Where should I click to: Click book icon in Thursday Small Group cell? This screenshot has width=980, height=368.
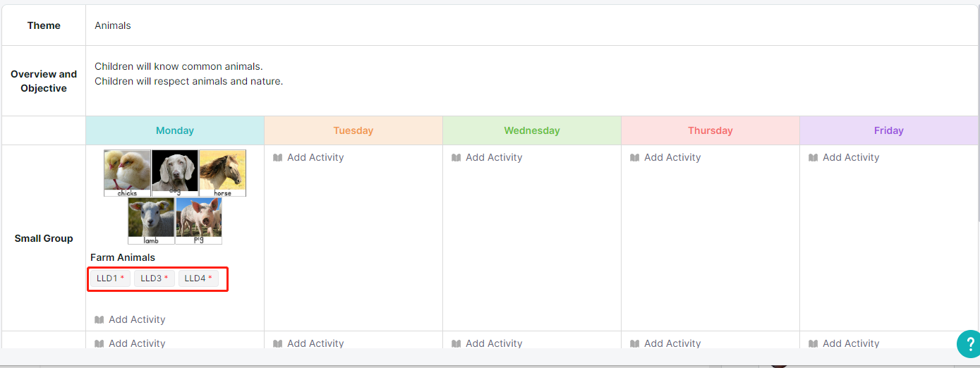(x=635, y=157)
